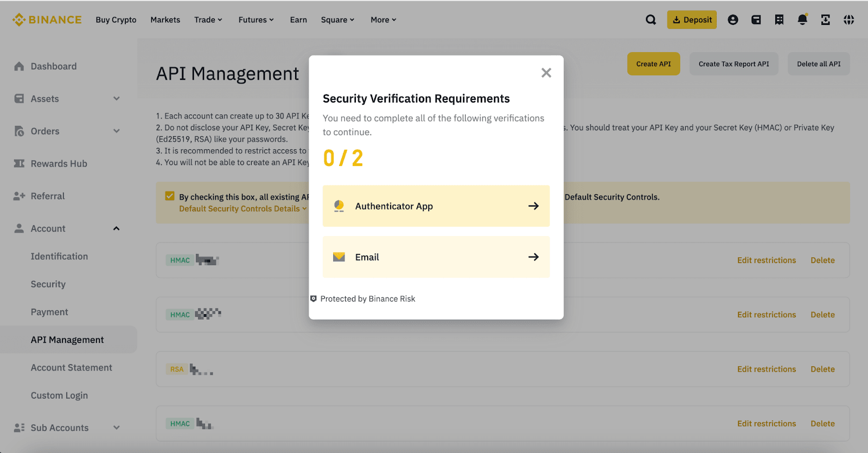Open the language globe icon
The image size is (868, 453).
(x=848, y=20)
